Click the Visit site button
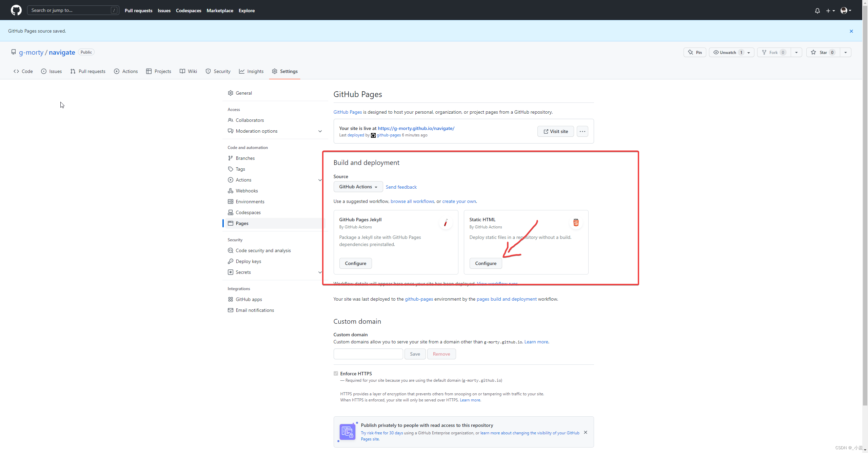This screenshot has width=868, height=453. (x=555, y=131)
